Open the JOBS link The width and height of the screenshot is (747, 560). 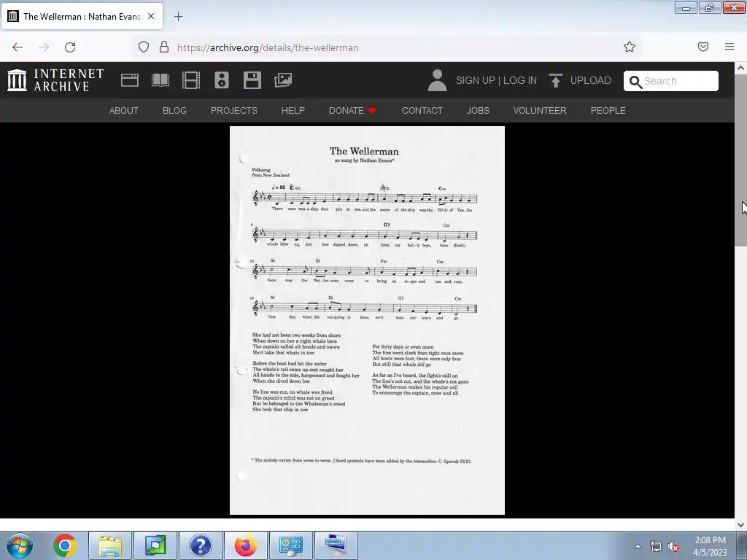click(478, 111)
